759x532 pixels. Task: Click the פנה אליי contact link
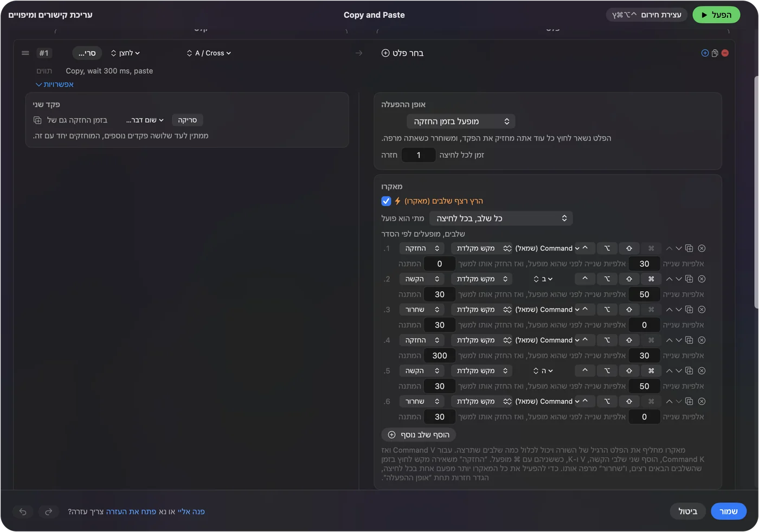click(x=191, y=511)
